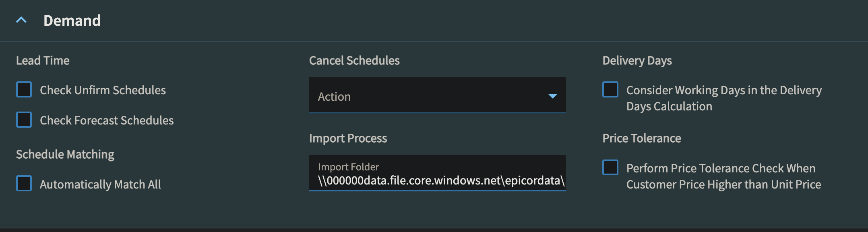Select the Lead Time group heading
Viewport: 868px width, 232px height.
click(43, 60)
